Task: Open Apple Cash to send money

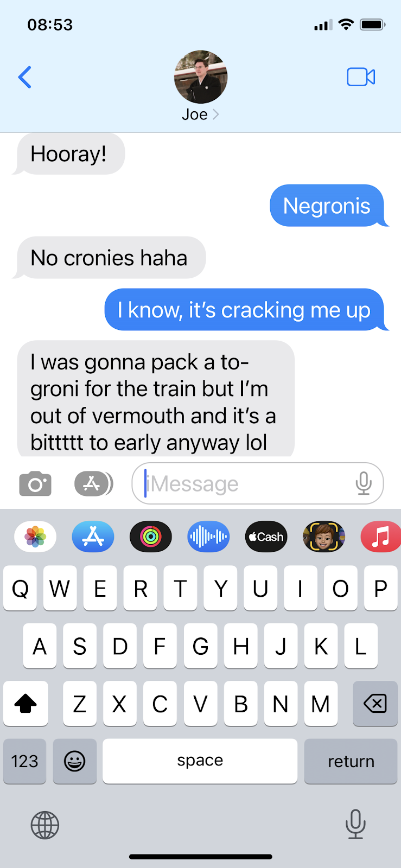Action: click(x=266, y=537)
